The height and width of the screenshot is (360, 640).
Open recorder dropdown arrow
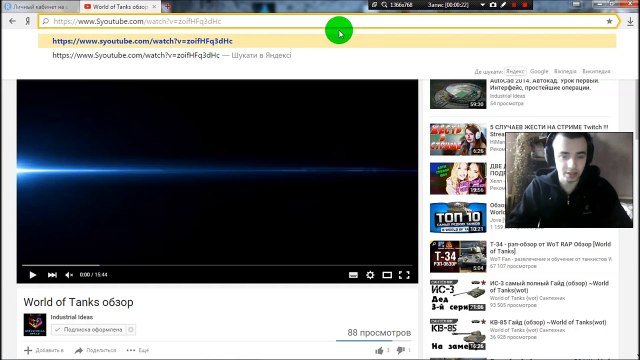[x=482, y=5]
